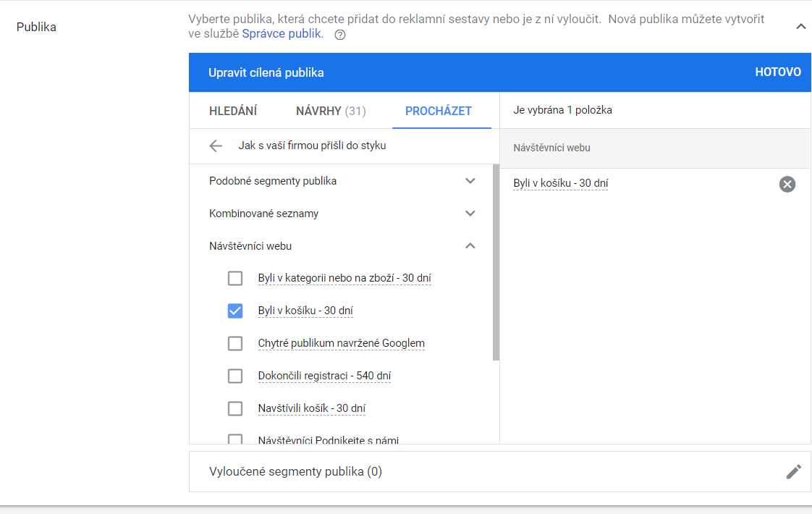Viewport: 812px width, 514px height.
Task: Collapse the Publika section with top chevron
Action: [x=800, y=27]
